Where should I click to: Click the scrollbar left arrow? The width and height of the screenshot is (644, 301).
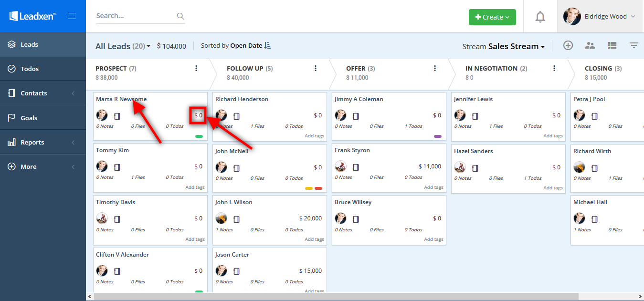pyautogui.click(x=90, y=297)
